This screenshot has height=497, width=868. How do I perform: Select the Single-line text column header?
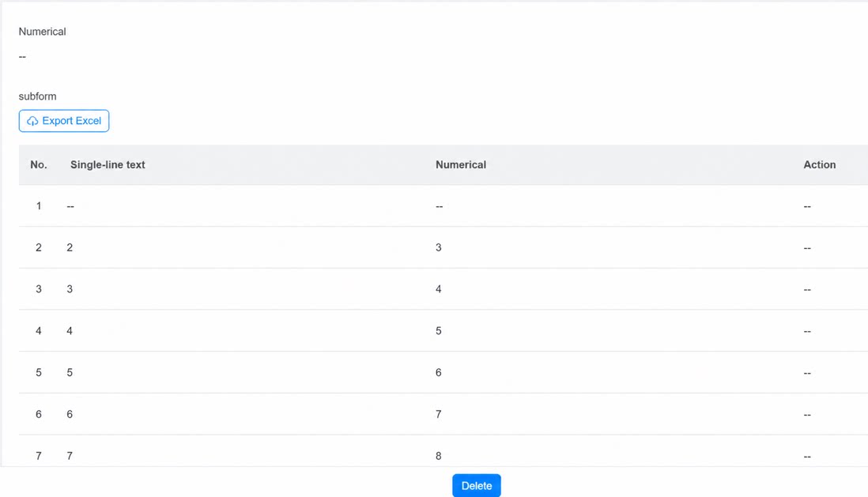108,165
